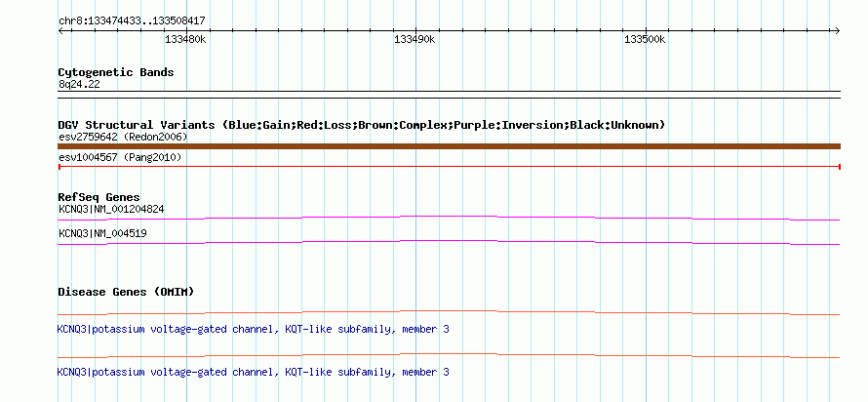Screen dimensions: 868x402
Task: Click the magenta gene line under NM_004519
Action: (x=449, y=242)
